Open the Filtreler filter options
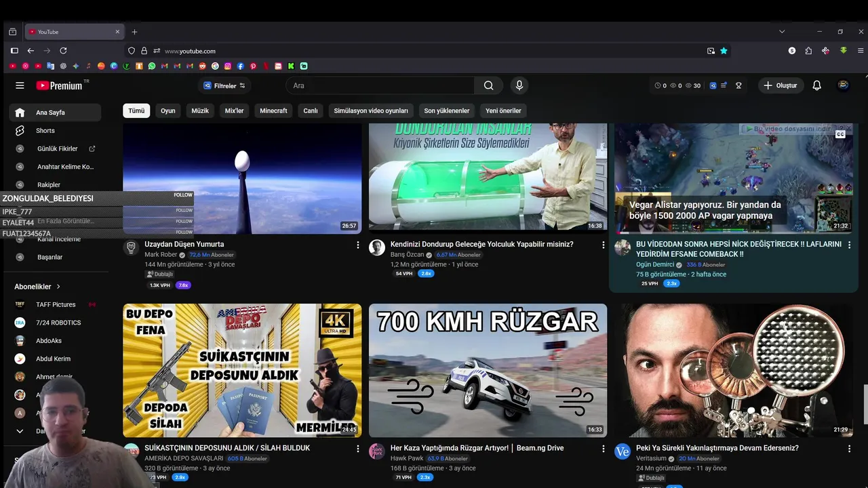Screen dimensions: 868x488 (x=224, y=85)
